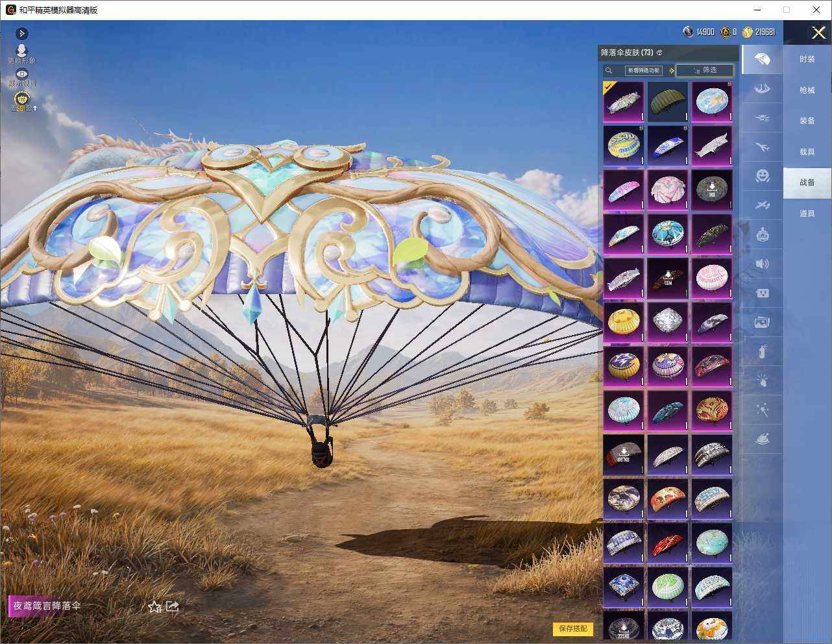Close the wardrobe with the X button
This screenshot has height=644, width=832.
818,32
